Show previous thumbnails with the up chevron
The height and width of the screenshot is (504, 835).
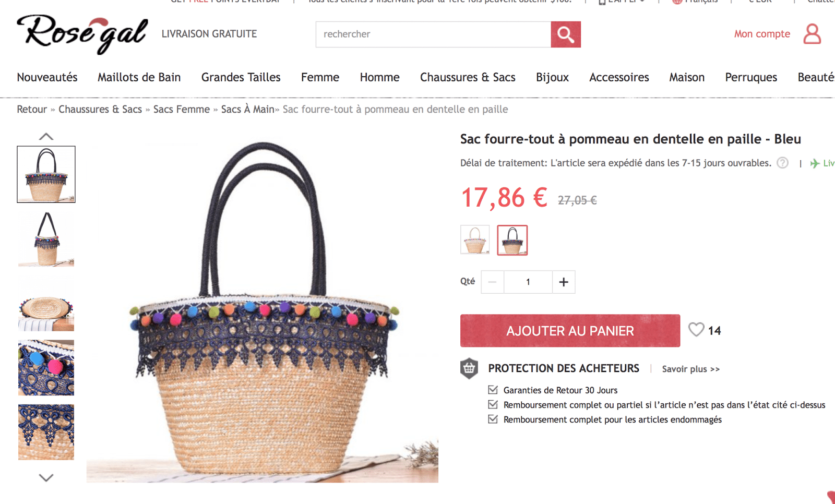(x=46, y=136)
